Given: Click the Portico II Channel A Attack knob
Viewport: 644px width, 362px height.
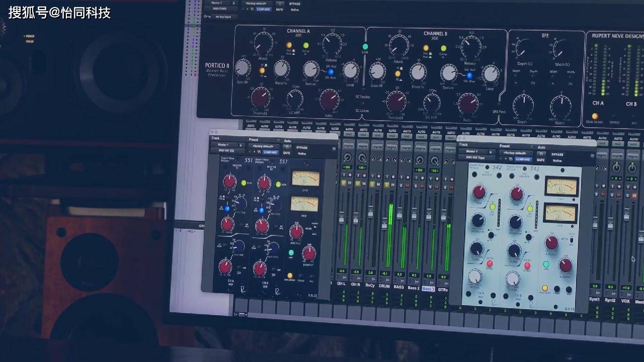Looking at the screenshot, I should (263, 42).
